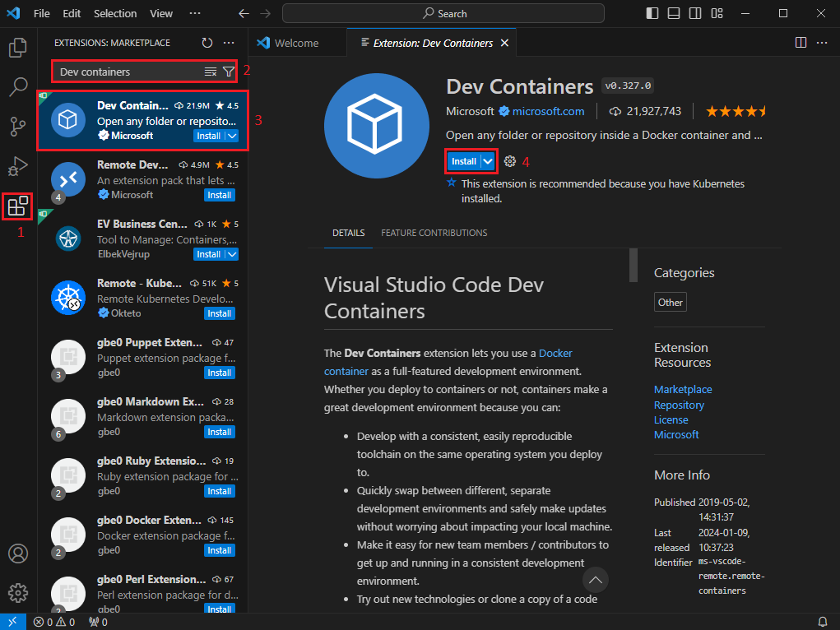Open the Manage gear in activity bar
Image resolution: width=840 pixels, height=630 pixels.
tap(17, 593)
